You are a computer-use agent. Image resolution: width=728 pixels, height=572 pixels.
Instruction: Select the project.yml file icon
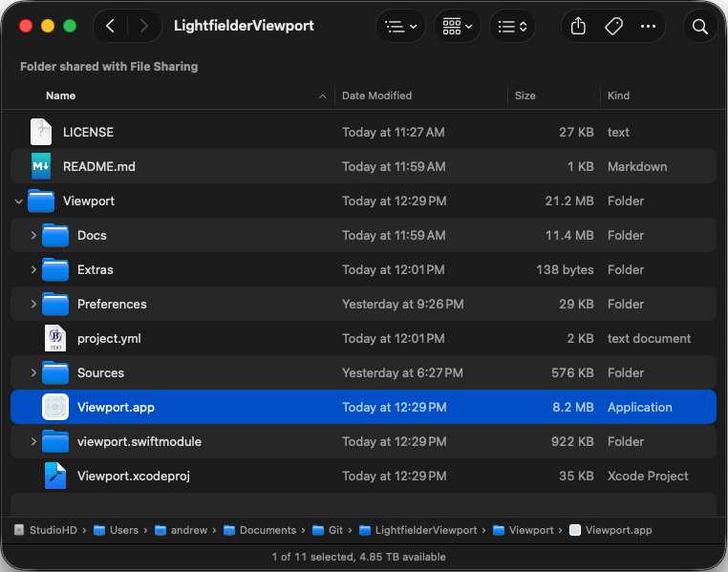(55, 338)
